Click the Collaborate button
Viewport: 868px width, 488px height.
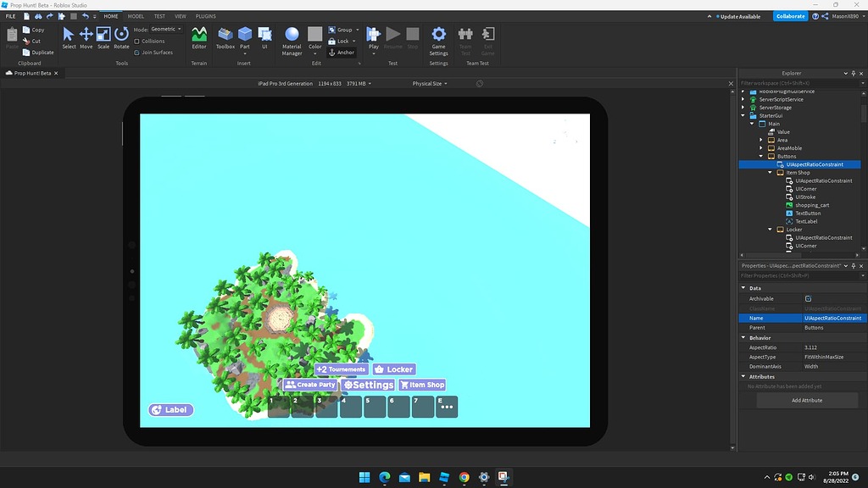[790, 15]
